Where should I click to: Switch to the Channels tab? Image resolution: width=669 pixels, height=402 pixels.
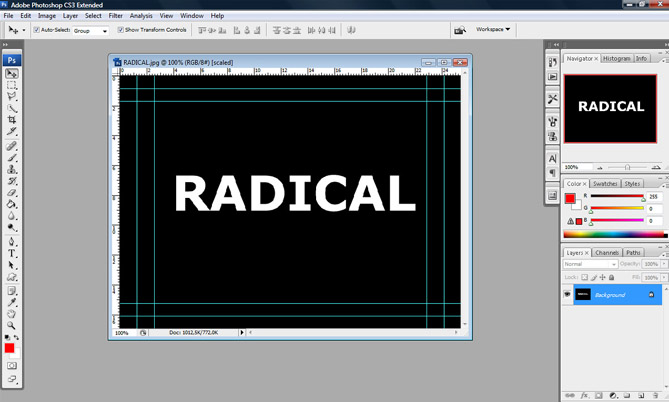click(x=608, y=253)
